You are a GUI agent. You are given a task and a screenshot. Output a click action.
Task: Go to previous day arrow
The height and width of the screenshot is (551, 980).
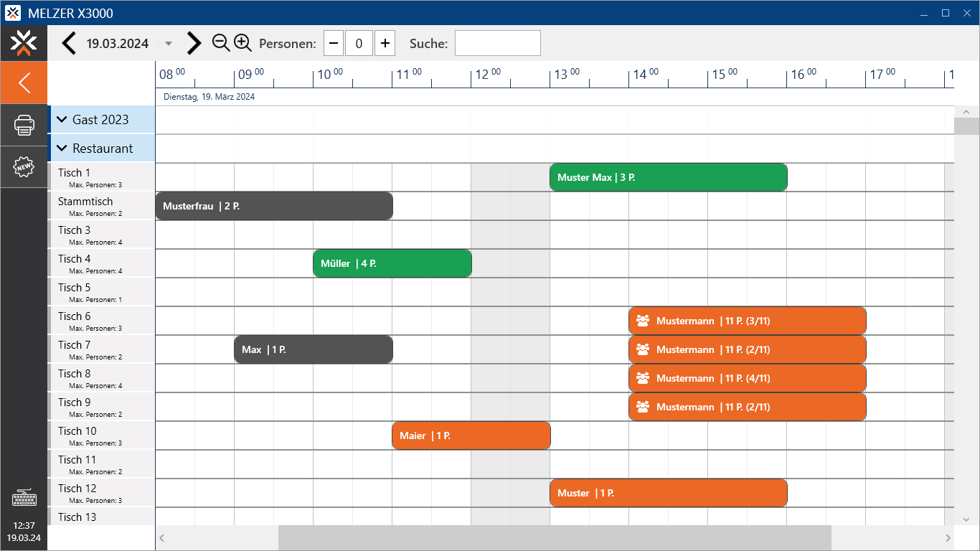[x=69, y=44]
